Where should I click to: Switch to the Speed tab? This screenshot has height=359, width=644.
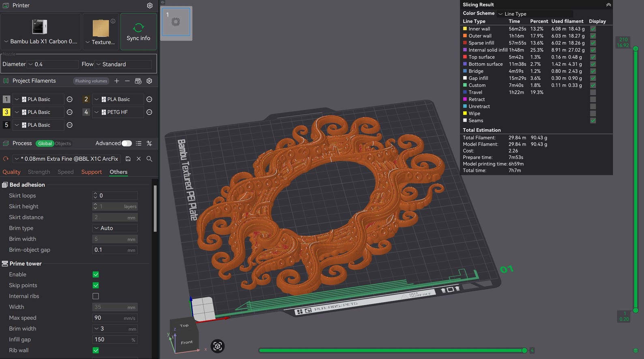(66, 172)
